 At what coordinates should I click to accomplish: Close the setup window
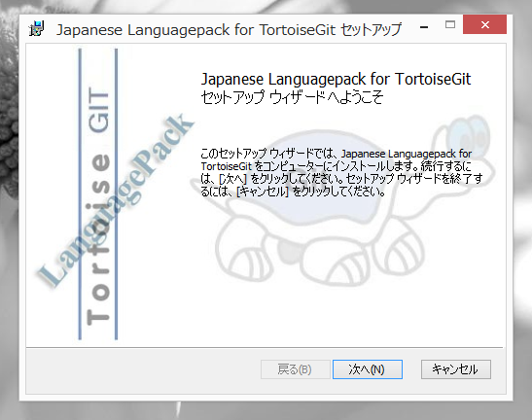pos(484,24)
